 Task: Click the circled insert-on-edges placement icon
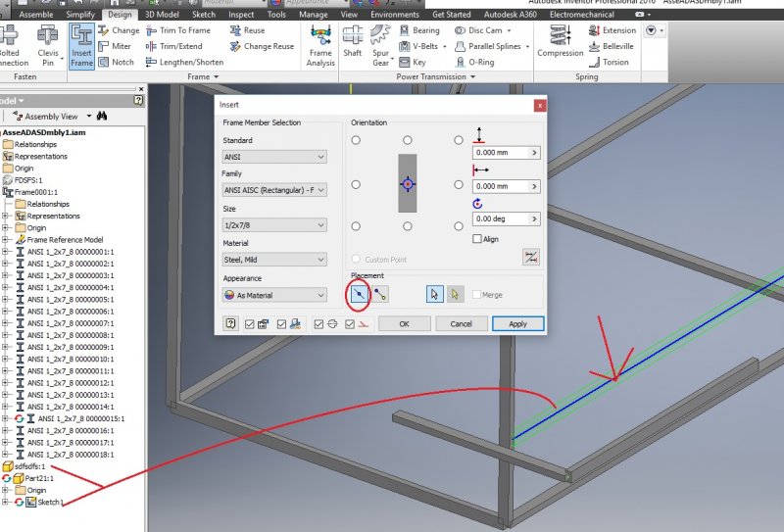coord(359,295)
